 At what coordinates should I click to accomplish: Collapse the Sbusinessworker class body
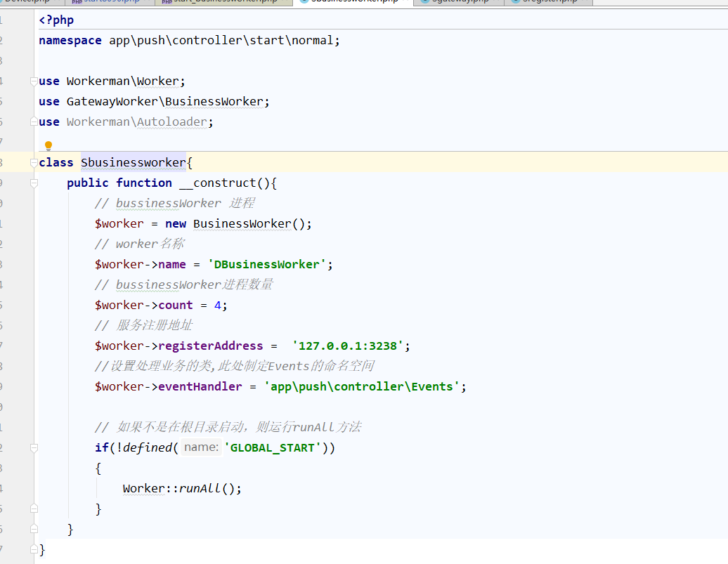point(34,162)
